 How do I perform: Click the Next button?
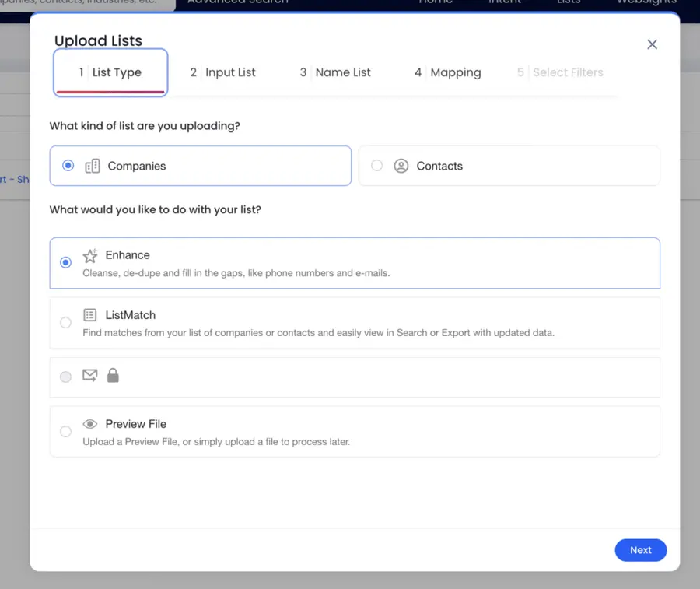pos(640,550)
